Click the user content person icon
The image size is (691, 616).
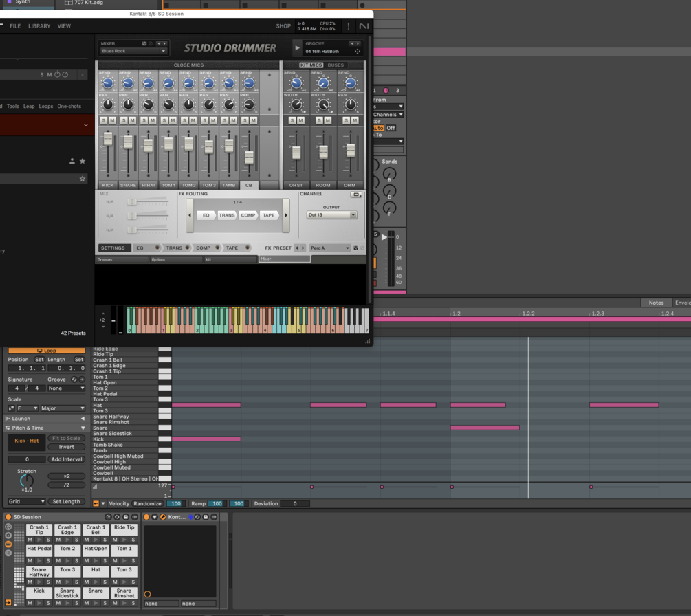tap(72, 162)
